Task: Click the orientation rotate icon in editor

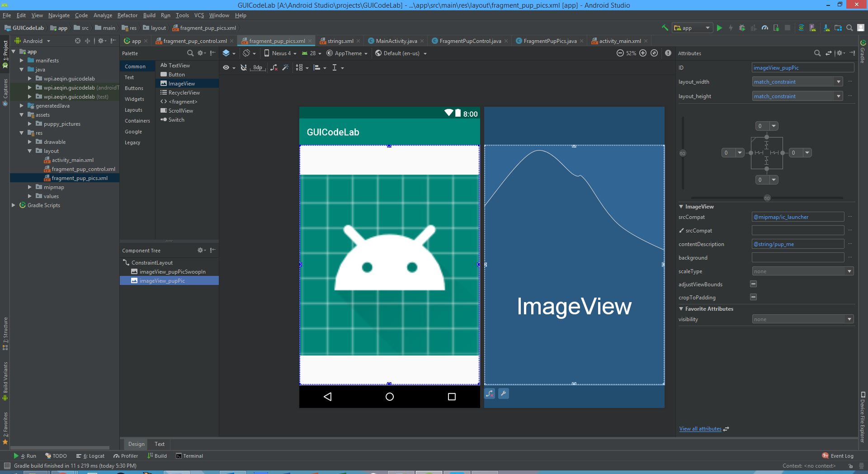Action: 246,53
